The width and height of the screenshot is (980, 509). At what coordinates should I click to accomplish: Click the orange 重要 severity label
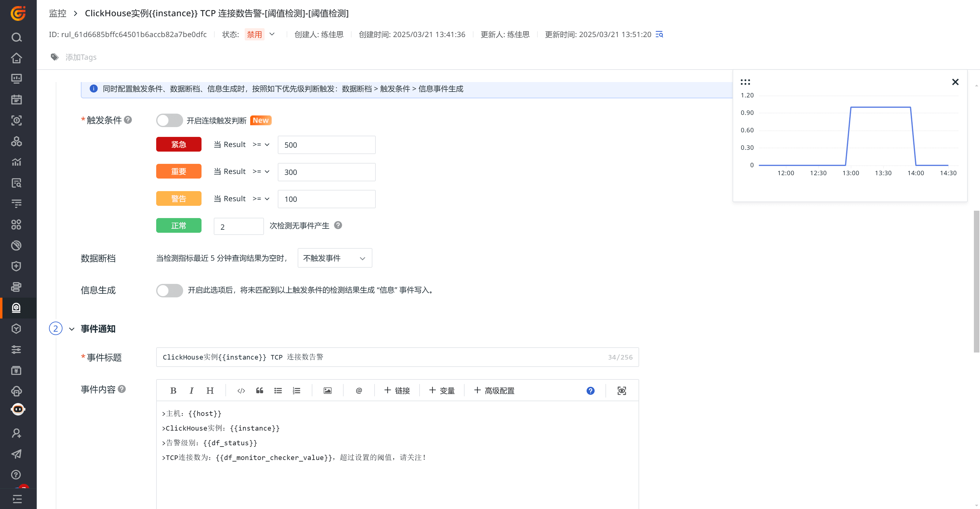(x=179, y=172)
